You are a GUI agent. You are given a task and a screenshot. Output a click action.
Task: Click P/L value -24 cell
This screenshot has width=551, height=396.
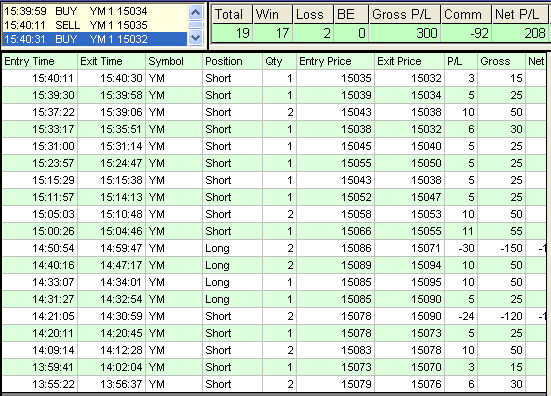[x=461, y=316]
